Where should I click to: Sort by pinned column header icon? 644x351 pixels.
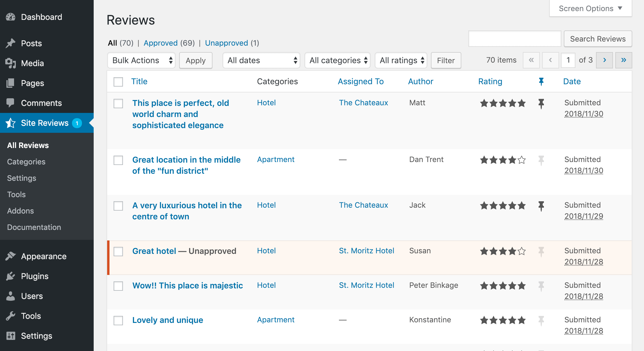pos(541,82)
